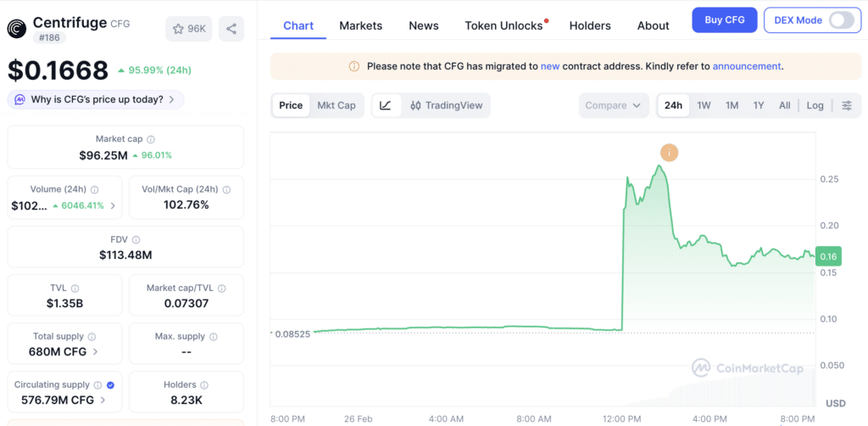Expand Volume (24h) details chevron
The width and height of the screenshot is (868, 426).
pos(113,205)
